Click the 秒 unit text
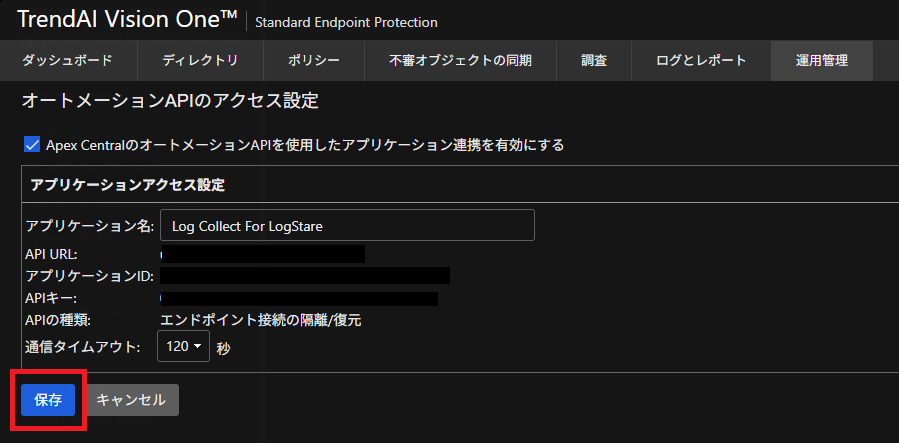This screenshot has width=899, height=443. point(224,348)
